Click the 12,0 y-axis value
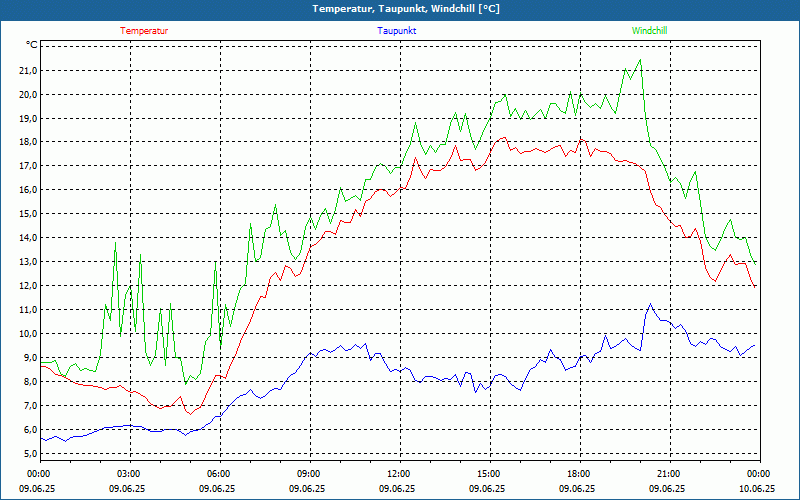This screenshot has height=500, width=800. click(28, 286)
